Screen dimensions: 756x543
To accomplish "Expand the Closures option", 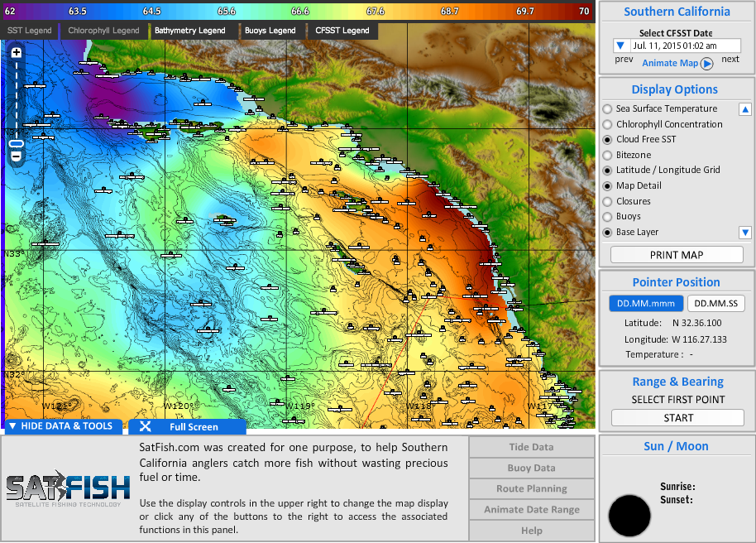I will pyautogui.click(x=606, y=201).
